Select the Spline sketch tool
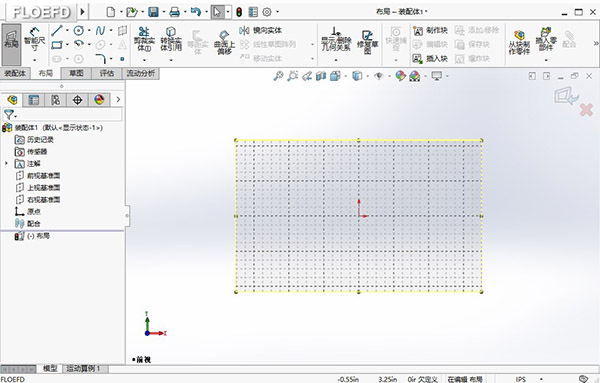The image size is (600, 383). click(x=100, y=30)
